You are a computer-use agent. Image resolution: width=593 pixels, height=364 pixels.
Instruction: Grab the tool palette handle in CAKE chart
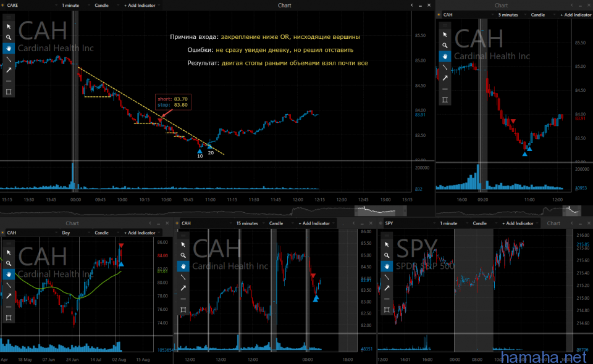(x=9, y=17)
